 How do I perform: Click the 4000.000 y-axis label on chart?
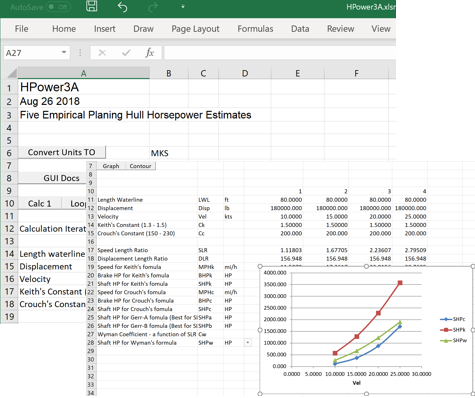coord(275,273)
